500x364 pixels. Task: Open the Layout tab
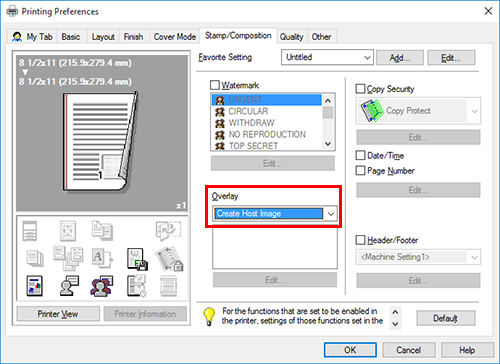pyautogui.click(x=103, y=37)
